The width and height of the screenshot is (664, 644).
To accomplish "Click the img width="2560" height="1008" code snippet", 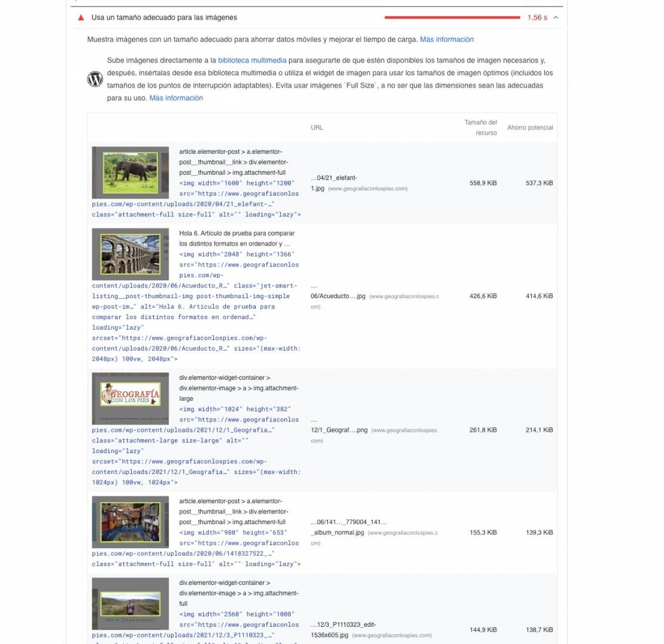I will 197,627.
